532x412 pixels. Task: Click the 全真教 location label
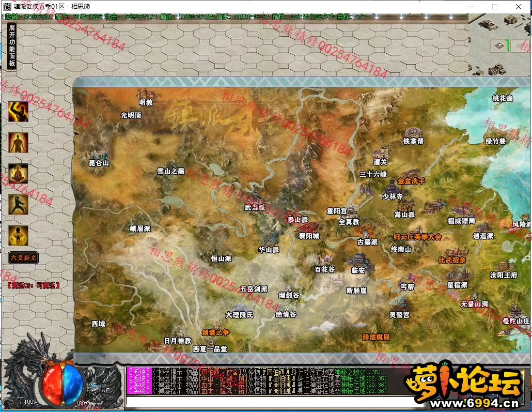[349, 222]
